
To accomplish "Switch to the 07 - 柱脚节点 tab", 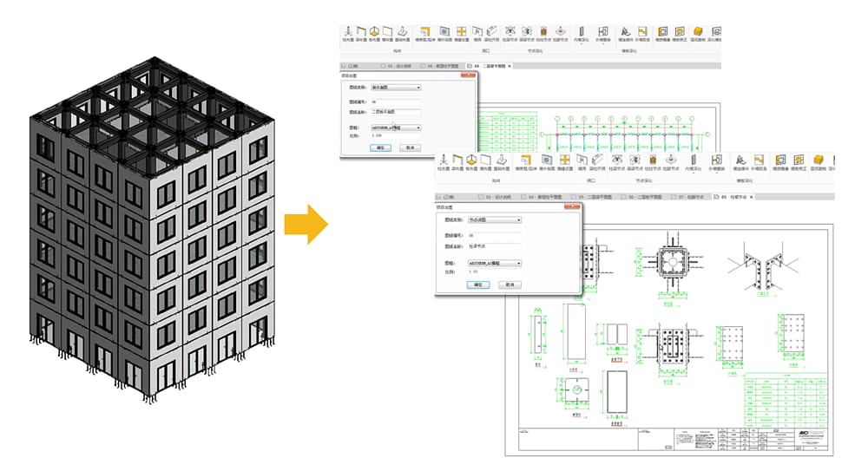I will [687, 198].
